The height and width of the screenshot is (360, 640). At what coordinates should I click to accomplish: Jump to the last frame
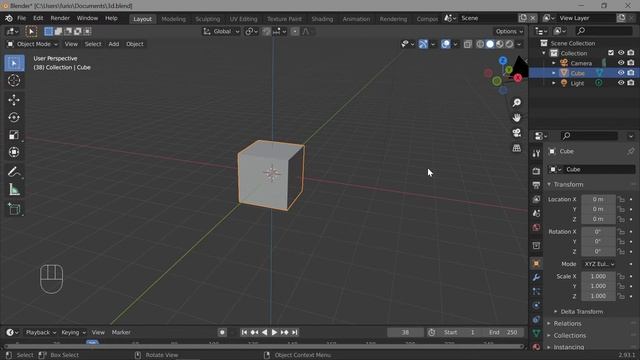pos(295,332)
